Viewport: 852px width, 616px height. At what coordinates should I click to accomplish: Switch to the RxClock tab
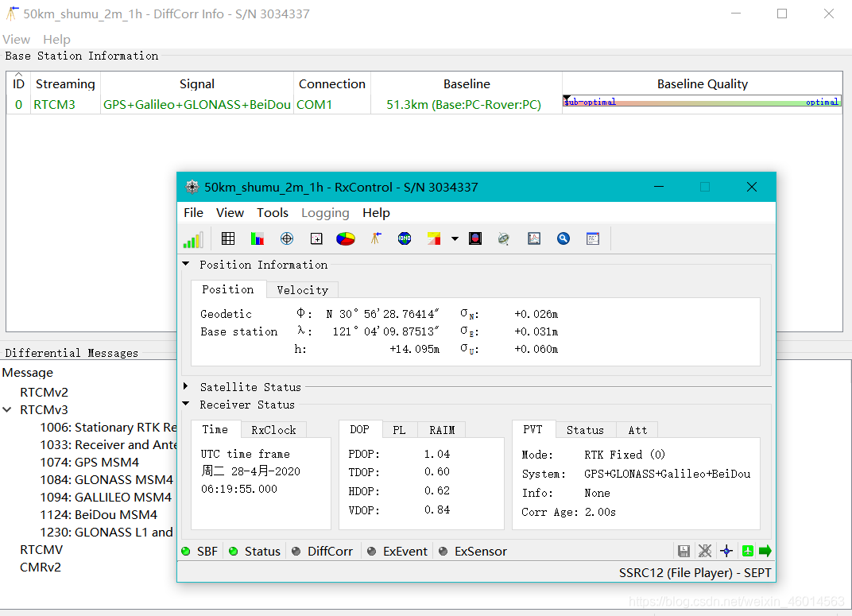pyautogui.click(x=273, y=430)
